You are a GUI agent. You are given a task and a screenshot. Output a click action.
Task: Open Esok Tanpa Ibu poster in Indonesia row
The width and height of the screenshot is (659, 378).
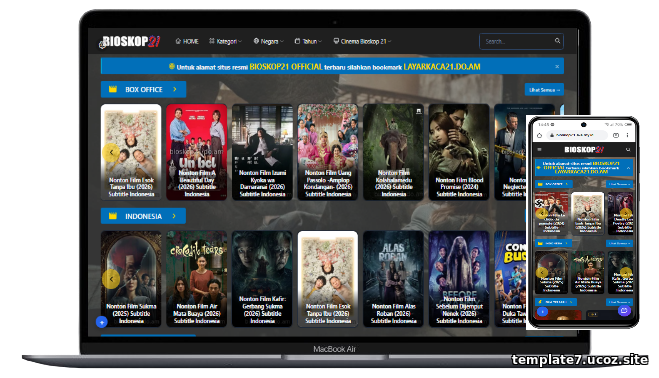tap(328, 279)
